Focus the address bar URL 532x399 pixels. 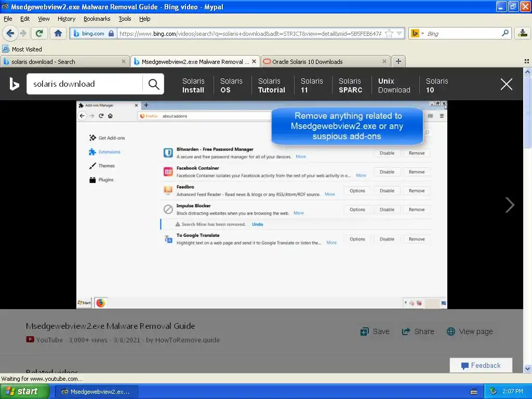250,33
